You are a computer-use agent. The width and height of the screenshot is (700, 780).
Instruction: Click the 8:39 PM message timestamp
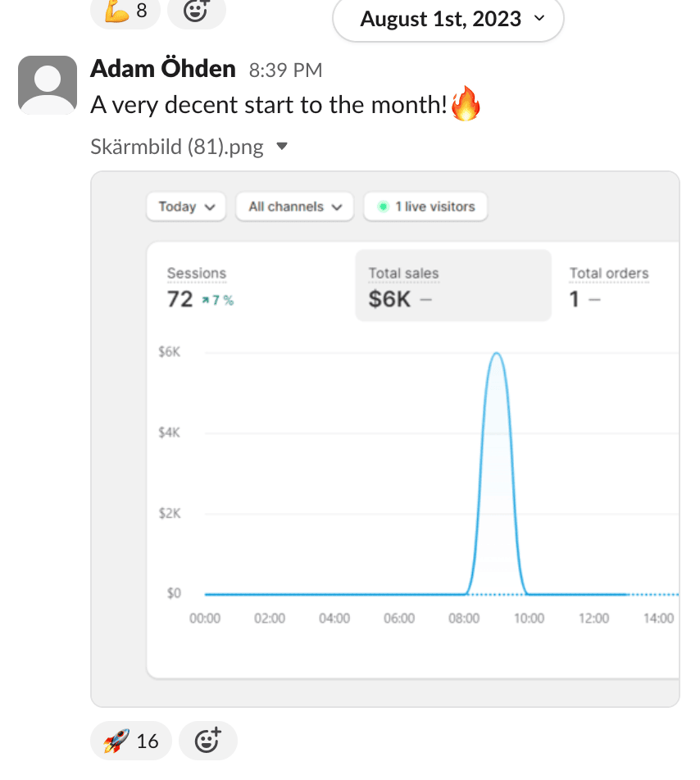coord(285,71)
